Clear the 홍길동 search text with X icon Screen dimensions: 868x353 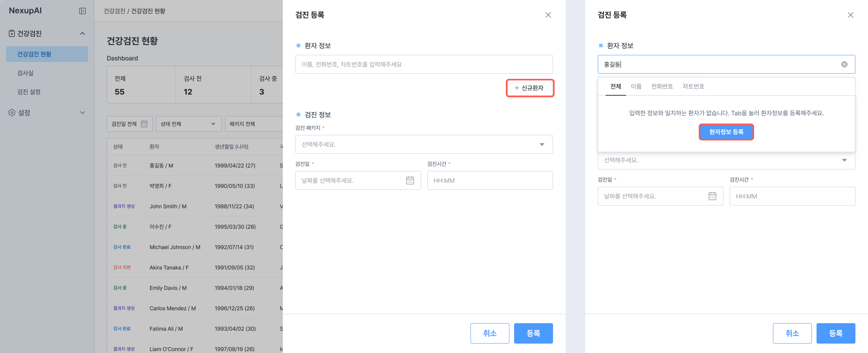tap(844, 64)
